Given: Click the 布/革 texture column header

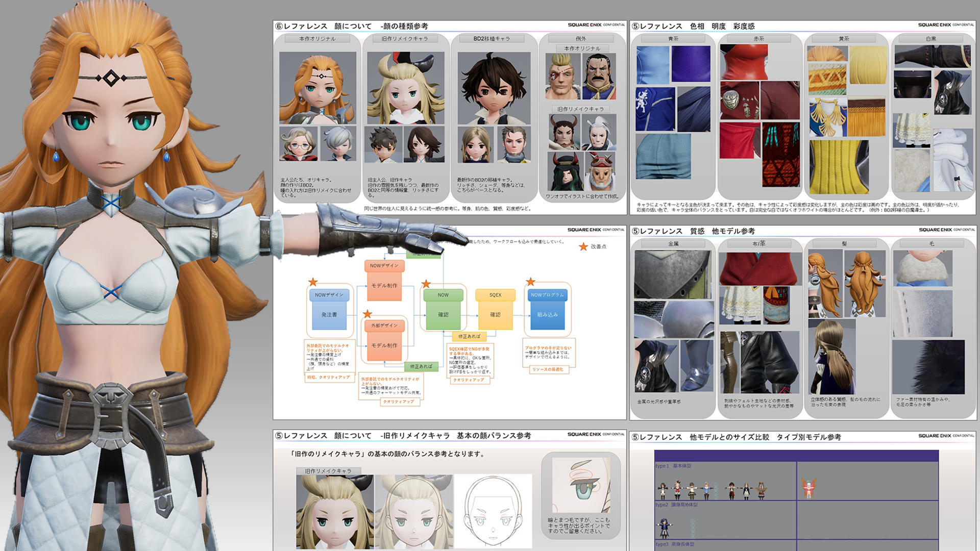Looking at the screenshot, I should point(759,244).
